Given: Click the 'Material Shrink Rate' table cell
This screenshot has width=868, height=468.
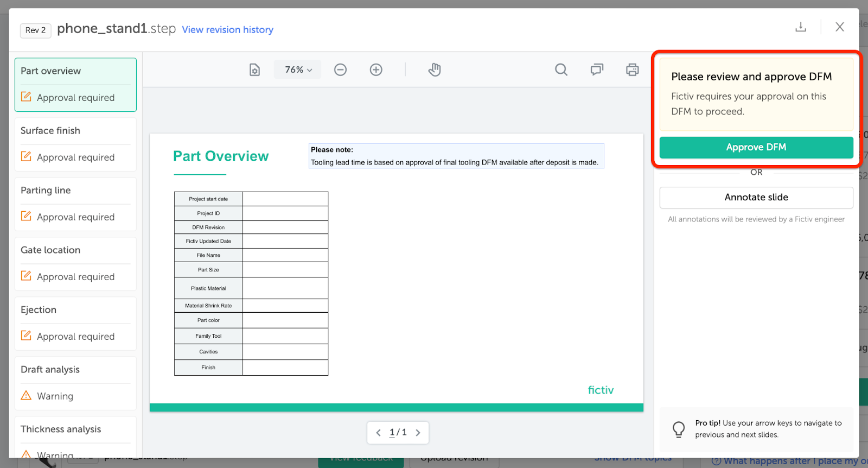Looking at the screenshot, I should [x=208, y=306].
